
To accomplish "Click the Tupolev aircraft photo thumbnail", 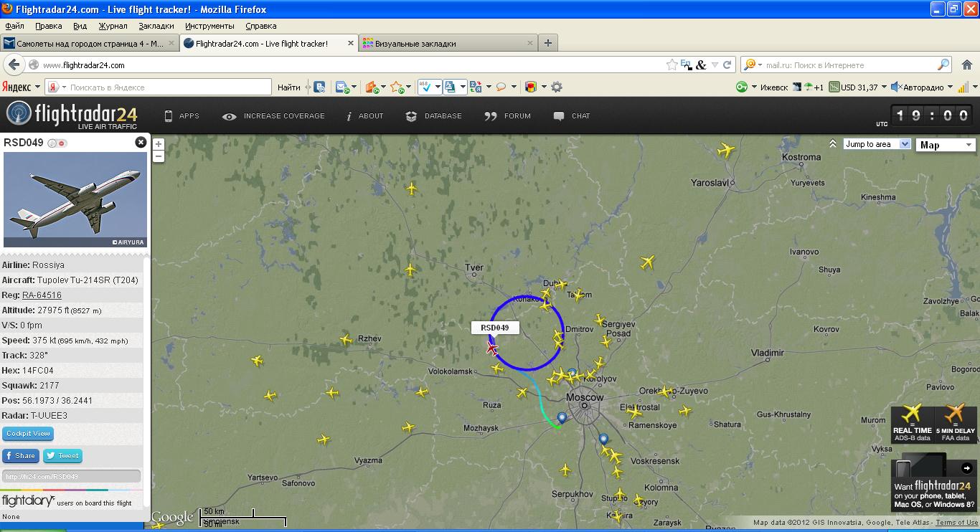I will coord(75,199).
